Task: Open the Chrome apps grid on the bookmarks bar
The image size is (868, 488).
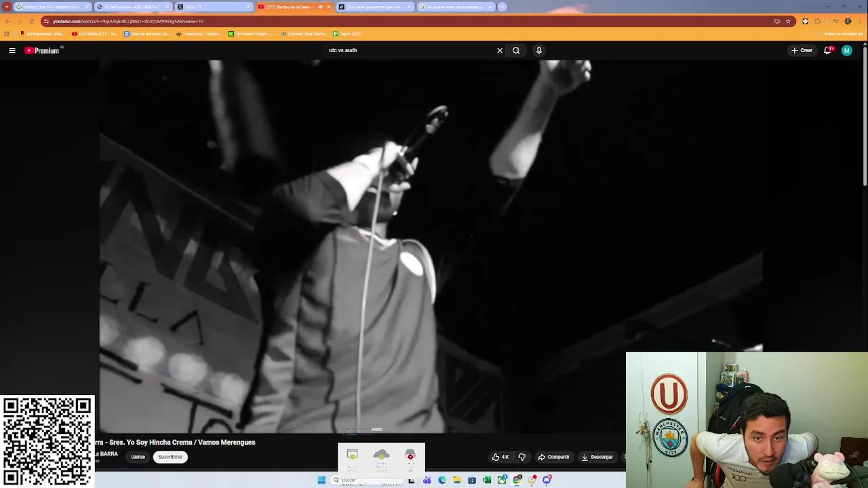Action: coord(7,34)
